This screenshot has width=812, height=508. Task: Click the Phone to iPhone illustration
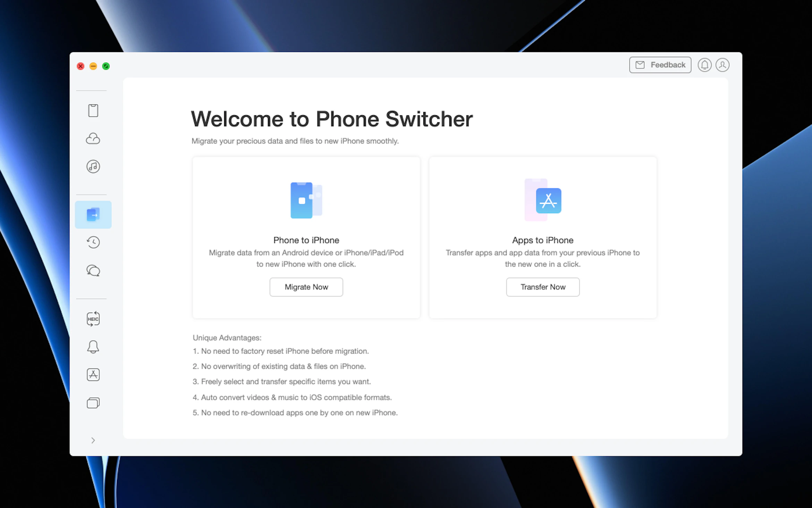(x=306, y=200)
